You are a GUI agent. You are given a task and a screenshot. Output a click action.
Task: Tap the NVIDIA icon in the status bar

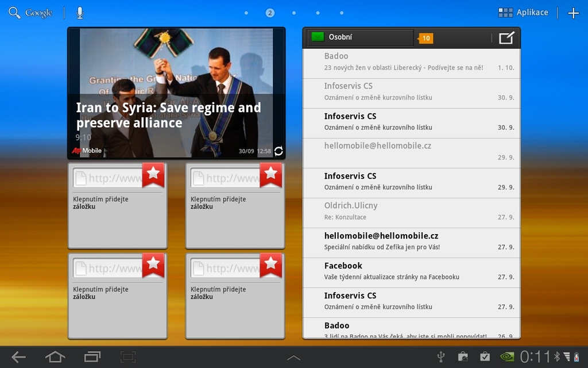pos(507,356)
